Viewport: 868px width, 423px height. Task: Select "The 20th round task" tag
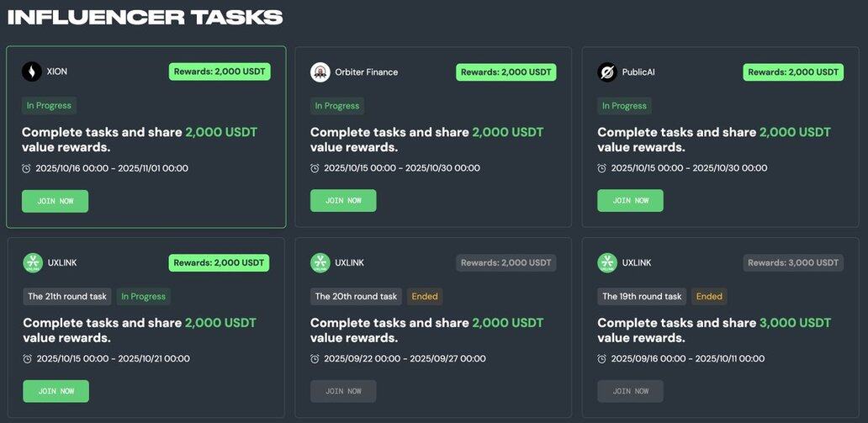[356, 296]
